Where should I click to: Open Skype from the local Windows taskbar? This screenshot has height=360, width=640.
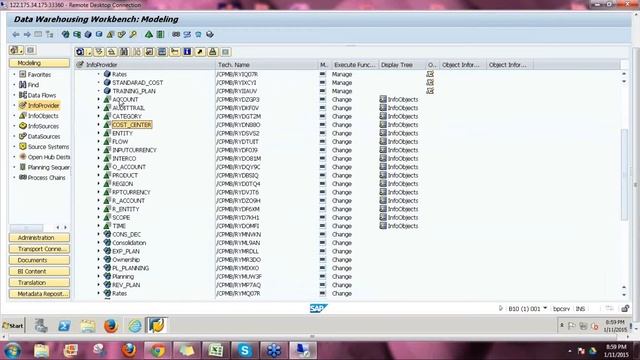[x=244, y=351]
